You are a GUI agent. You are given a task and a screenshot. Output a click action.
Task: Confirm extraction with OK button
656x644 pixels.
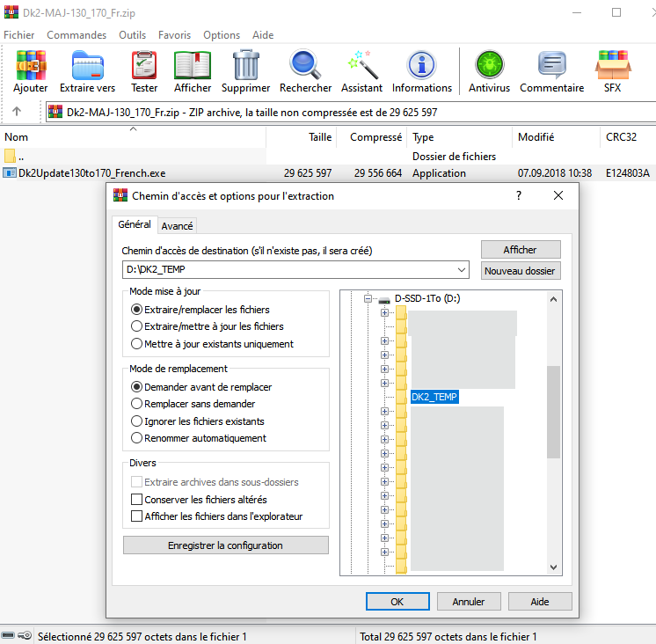tap(397, 601)
